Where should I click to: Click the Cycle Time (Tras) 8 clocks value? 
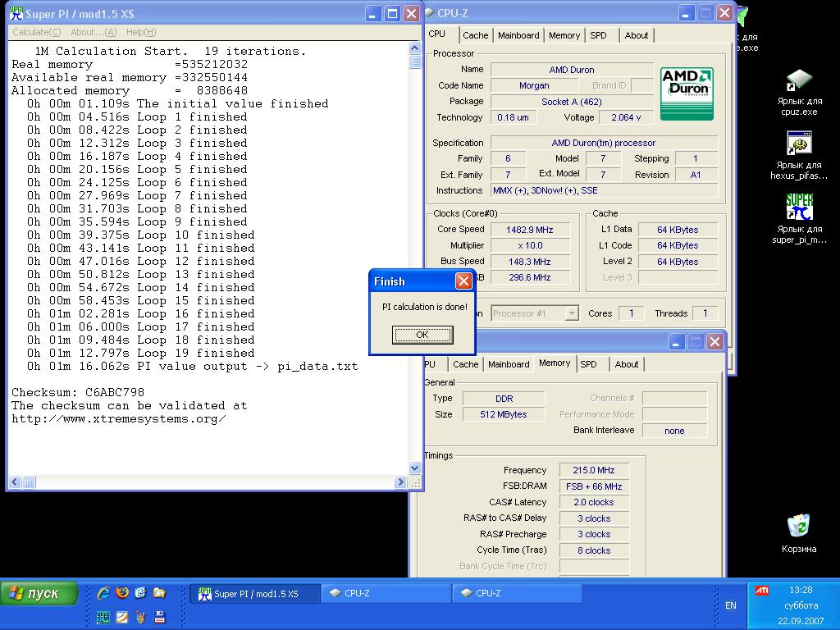[594, 550]
